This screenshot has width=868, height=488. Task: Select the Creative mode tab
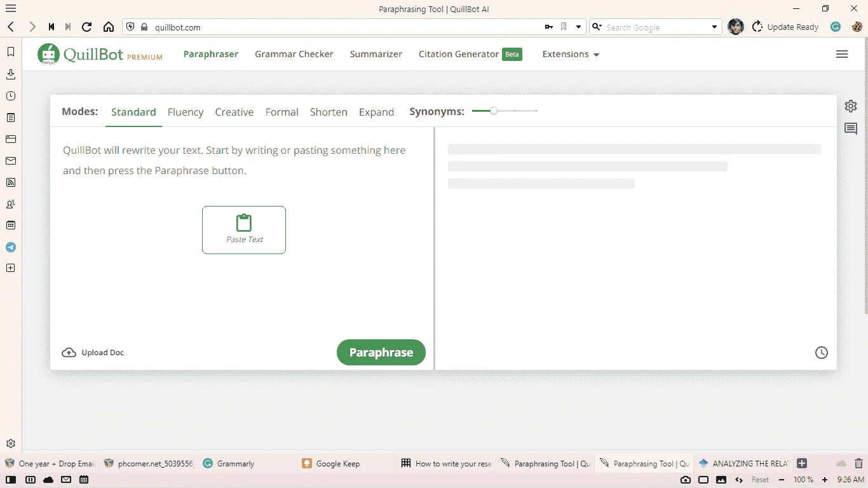tap(234, 112)
